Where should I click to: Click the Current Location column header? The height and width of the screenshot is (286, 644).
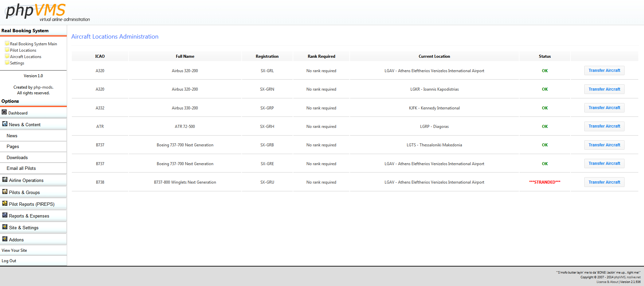[x=434, y=56]
